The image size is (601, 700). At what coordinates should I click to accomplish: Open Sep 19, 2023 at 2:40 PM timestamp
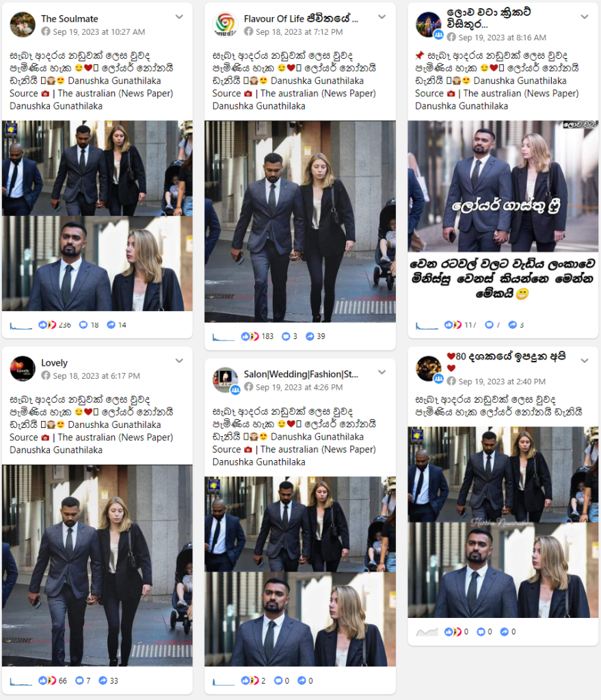[x=502, y=381]
